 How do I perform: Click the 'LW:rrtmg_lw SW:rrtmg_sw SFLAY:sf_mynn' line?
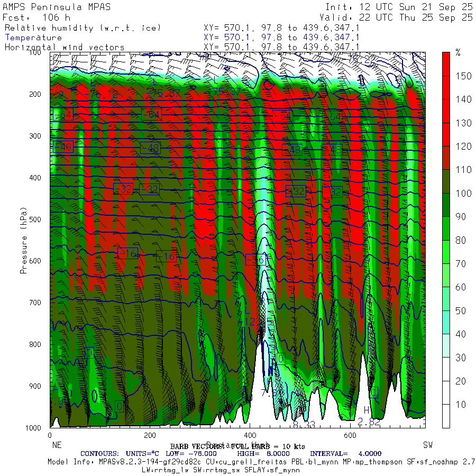pyautogui.click(x=221, y=470)
